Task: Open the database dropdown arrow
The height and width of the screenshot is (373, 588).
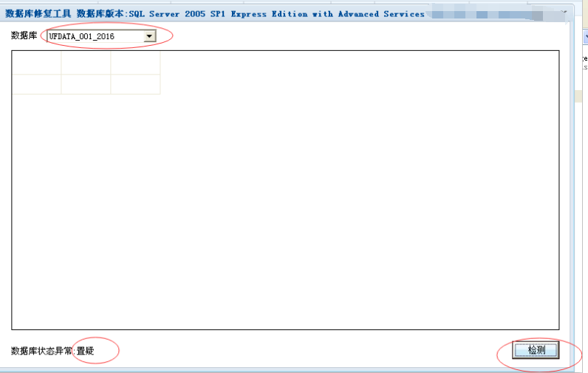Action: point(150,35)
